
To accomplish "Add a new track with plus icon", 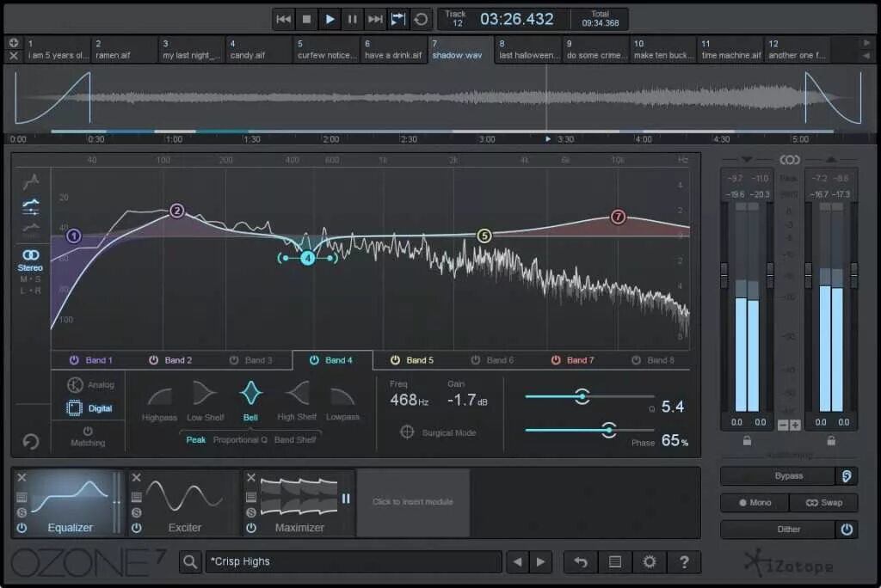I will point(14,43).
